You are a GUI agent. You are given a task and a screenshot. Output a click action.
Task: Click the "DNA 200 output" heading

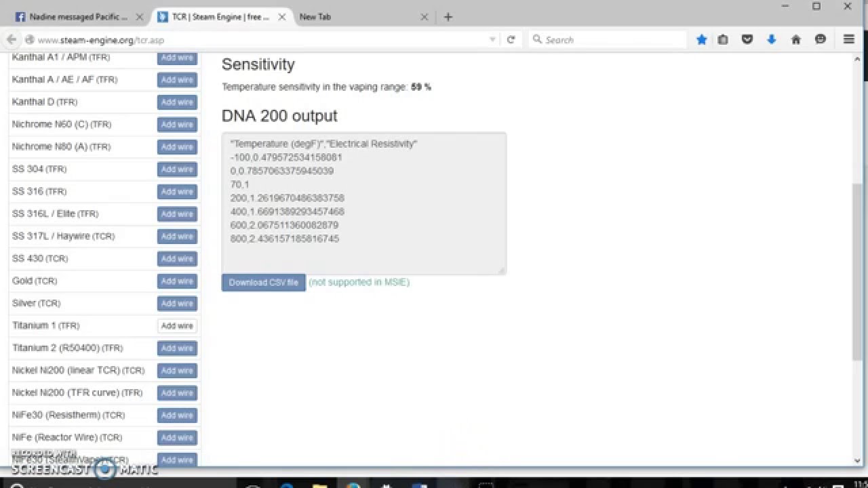click(279, 116)
